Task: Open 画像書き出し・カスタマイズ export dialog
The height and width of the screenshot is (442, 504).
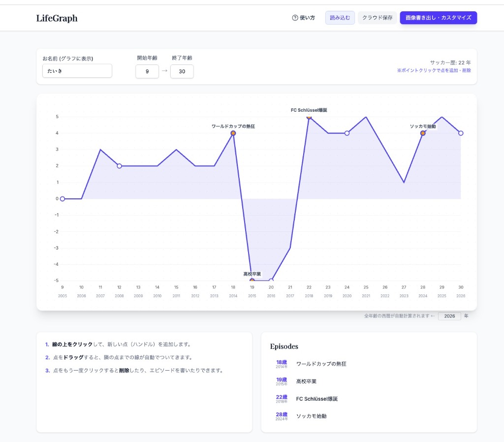Action: pyautogui.click(x=438, y=18)
